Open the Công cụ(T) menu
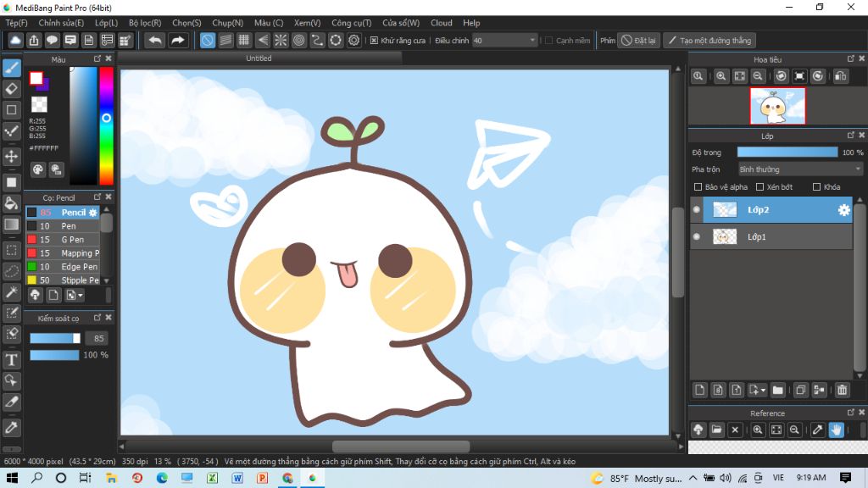 click(x=352, y=23)
